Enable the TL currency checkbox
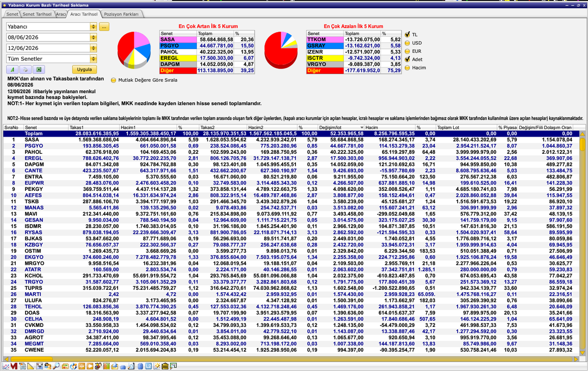 point(407,35)
